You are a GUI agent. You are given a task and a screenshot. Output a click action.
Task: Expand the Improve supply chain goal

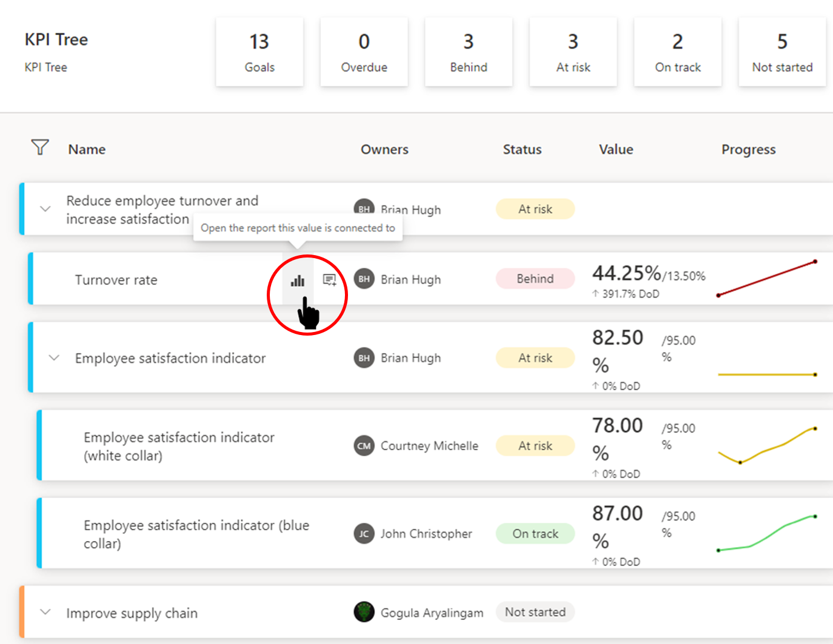coord(45,612)
